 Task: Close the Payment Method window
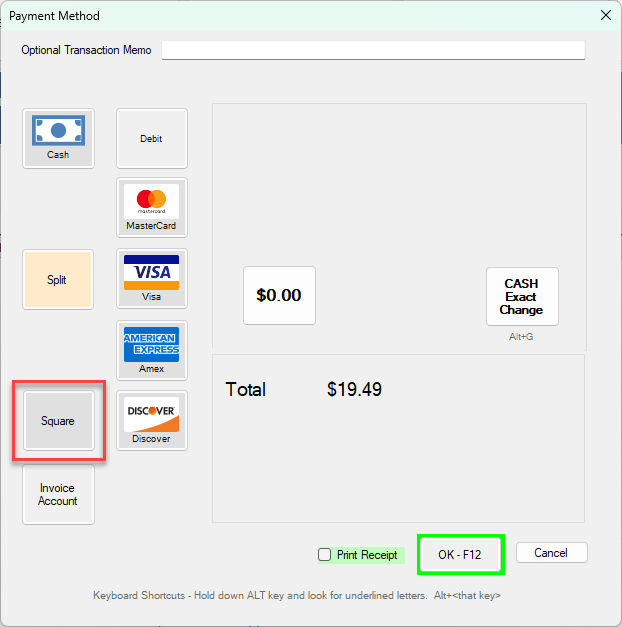pyautogui.click(x=606, y=16)
